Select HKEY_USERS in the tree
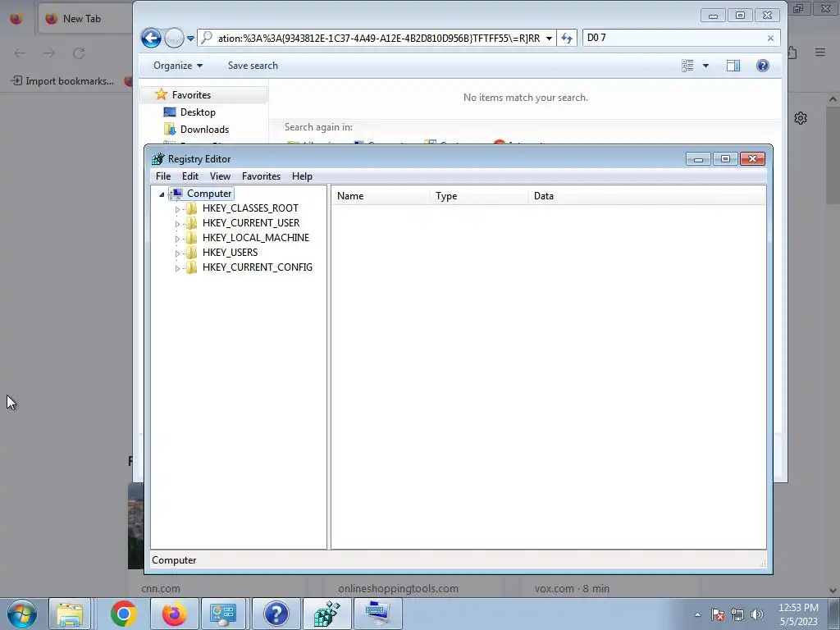This screenshot has height=630, width=840. (230, 253)
